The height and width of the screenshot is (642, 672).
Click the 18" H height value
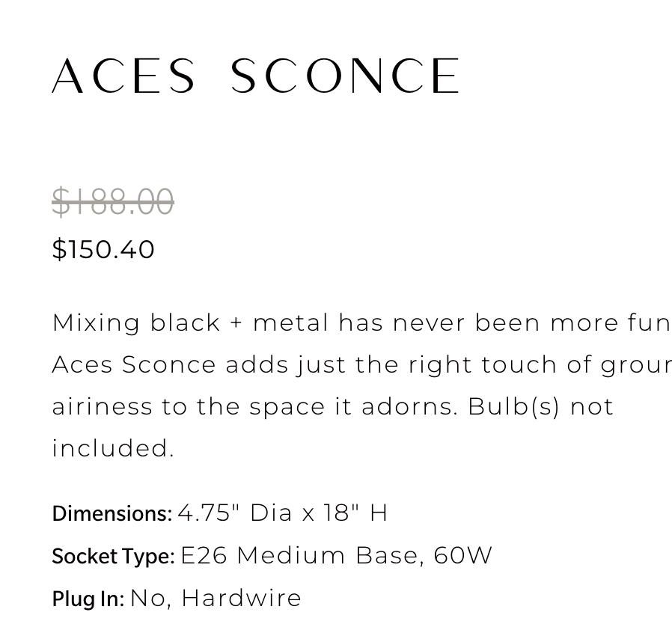pyautogui.click(x=355, y=513)
